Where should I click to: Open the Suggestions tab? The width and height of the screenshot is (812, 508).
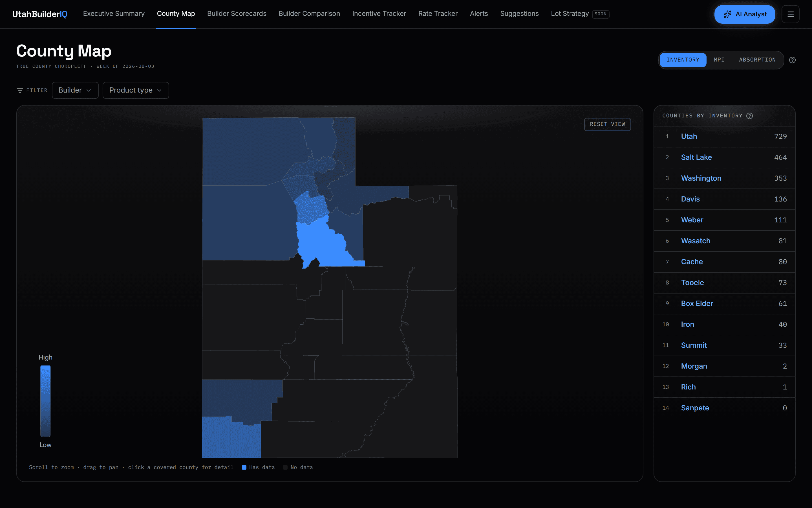tap(519, 14)
